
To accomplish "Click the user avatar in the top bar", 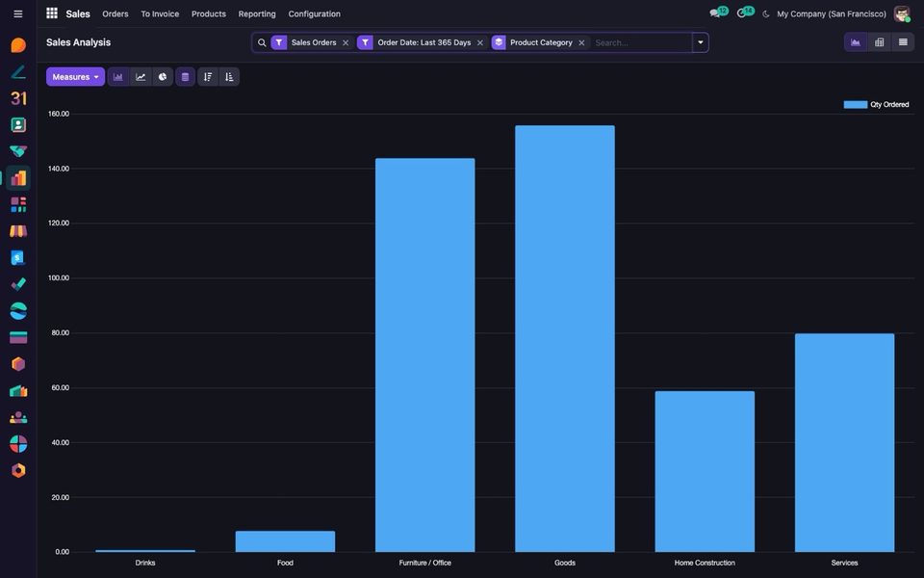I will pyautogui.click(x=902, y=13).
